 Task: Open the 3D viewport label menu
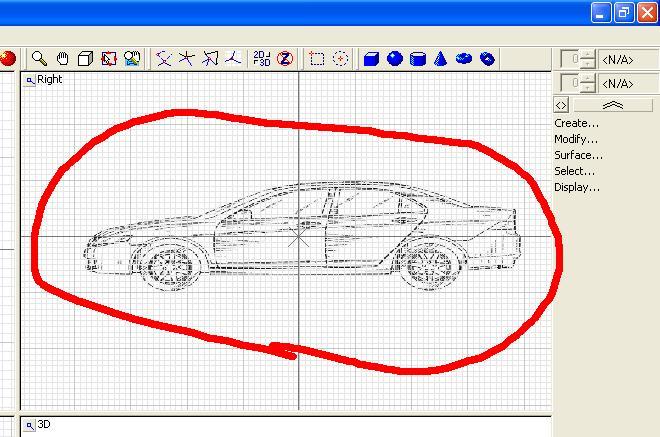(31, 425)
